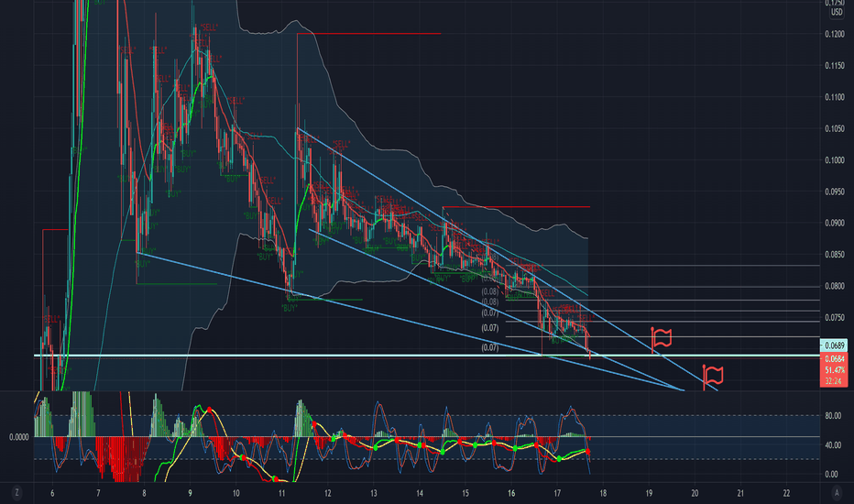Click the 0.0900 price axis label
This screenshot has width=854, height=504.
coord(835,223)
